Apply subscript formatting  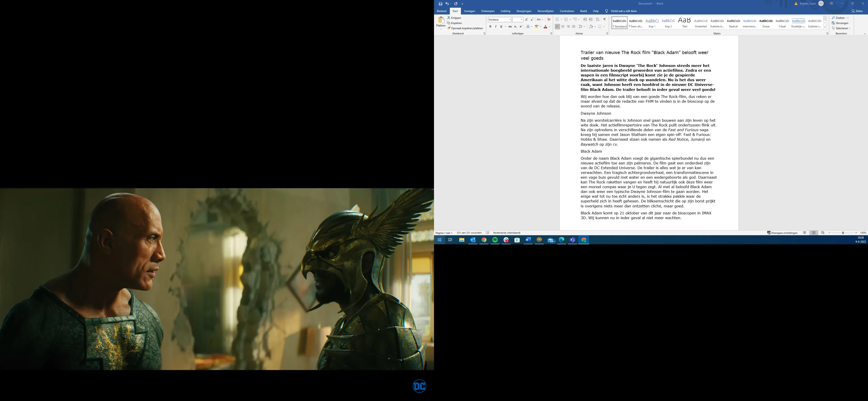pyautogui.click(x=515, y=27)
